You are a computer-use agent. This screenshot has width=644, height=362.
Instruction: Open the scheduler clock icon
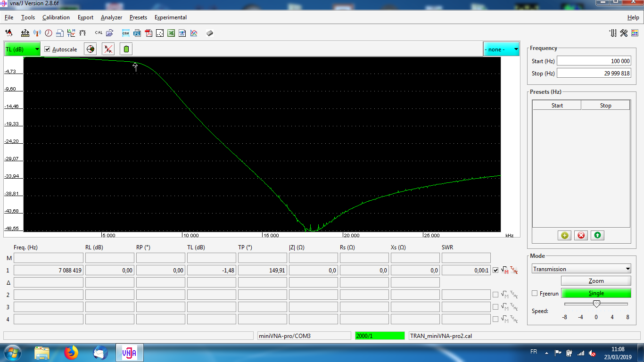point(49,33)
